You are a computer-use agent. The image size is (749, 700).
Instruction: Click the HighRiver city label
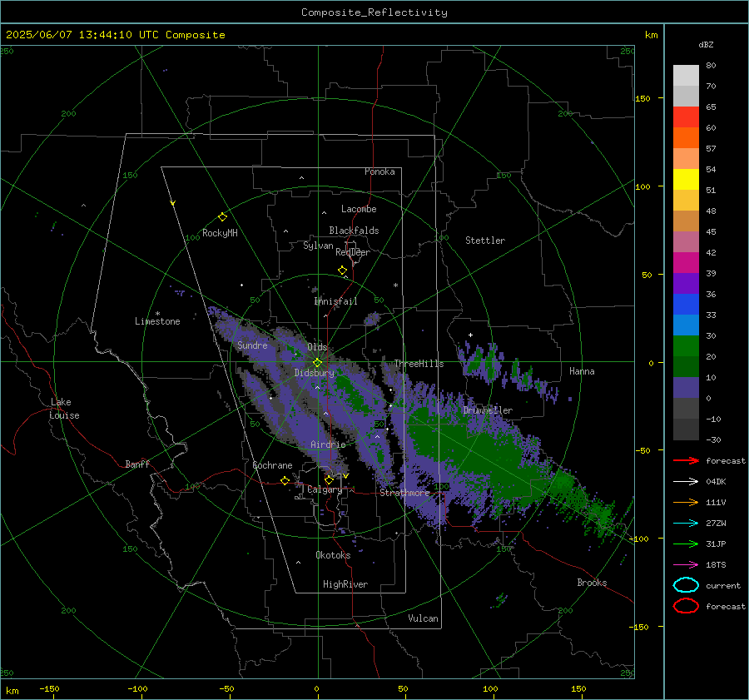(345, 584)
